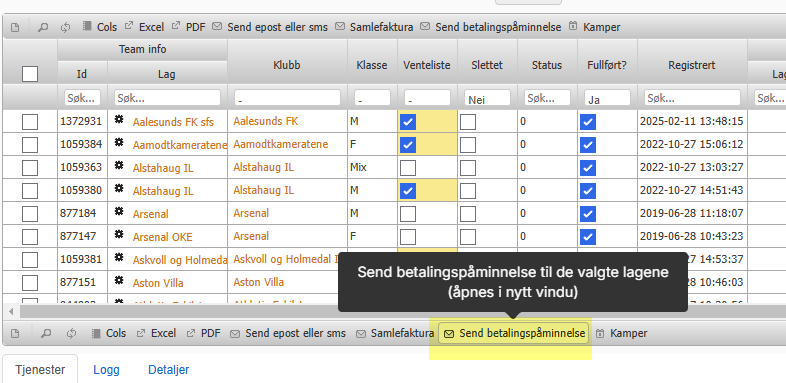Uncheck Venteliste for Aamodtkameratene row
The height and width of the screenshot is (383, 786).
408,145
